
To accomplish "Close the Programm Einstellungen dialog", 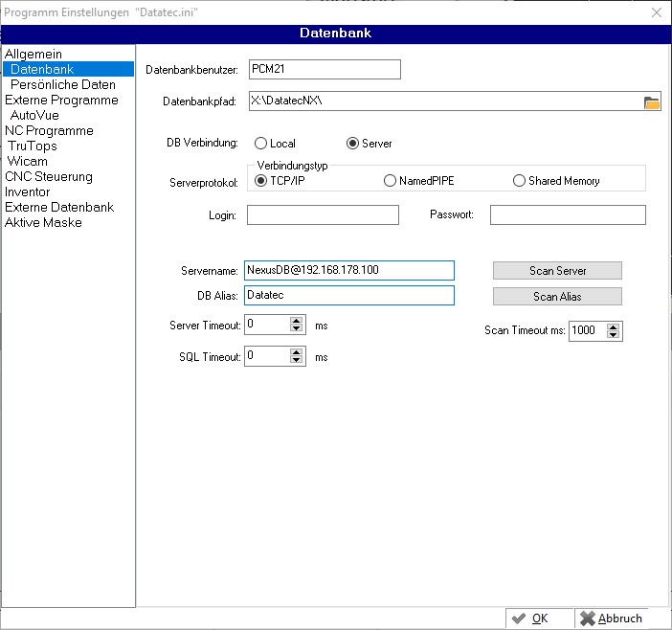I will coord(656,12).
